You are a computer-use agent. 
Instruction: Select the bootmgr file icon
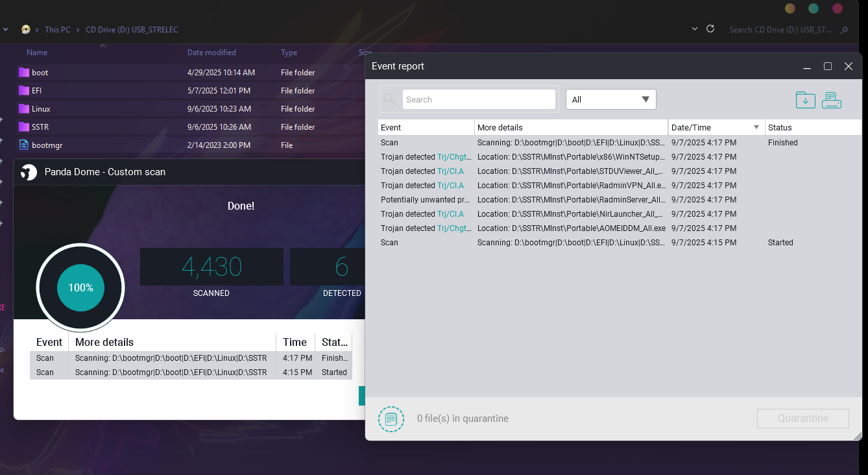point(24,145)
